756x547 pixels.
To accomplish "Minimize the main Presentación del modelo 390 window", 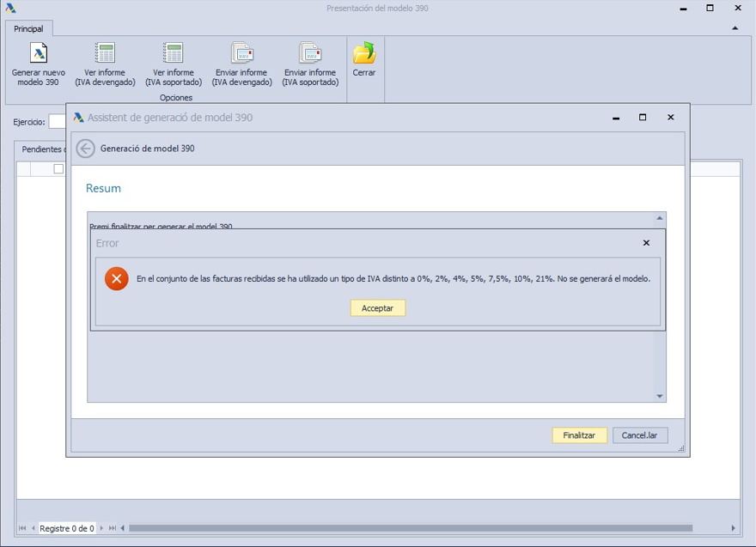I will pos(683,9).
